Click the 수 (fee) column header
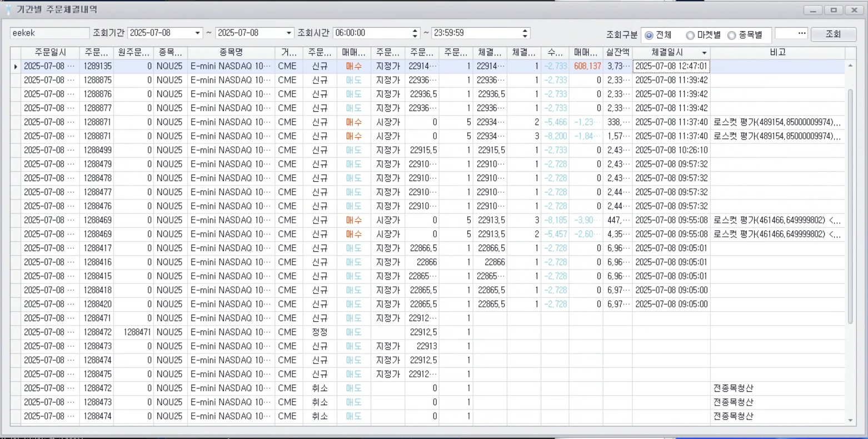Image resolution: width=868 pixels, height=439 pixels. coord(555,52)
